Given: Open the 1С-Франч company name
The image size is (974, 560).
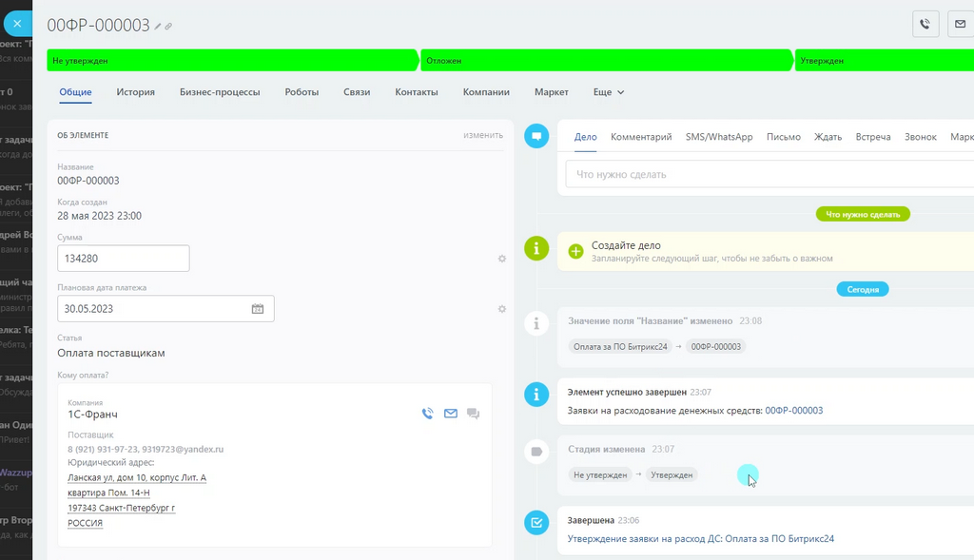Looking at the screenshot, I should click(92, 415).
